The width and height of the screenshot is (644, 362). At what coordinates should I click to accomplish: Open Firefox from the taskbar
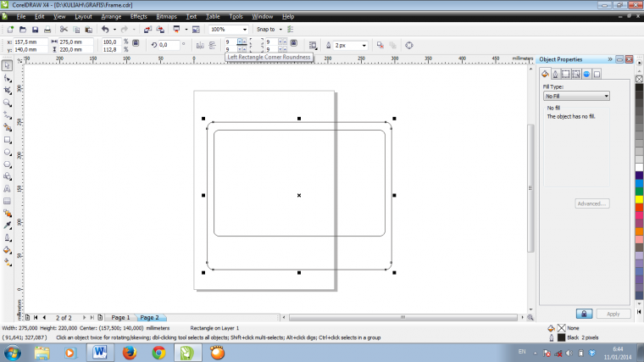[130, 353]
